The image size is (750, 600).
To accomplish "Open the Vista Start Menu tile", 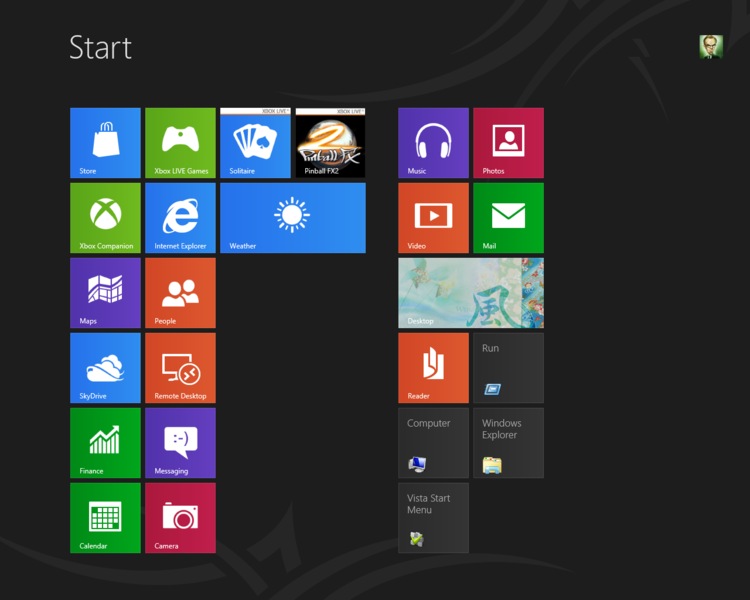I will 433,518.
